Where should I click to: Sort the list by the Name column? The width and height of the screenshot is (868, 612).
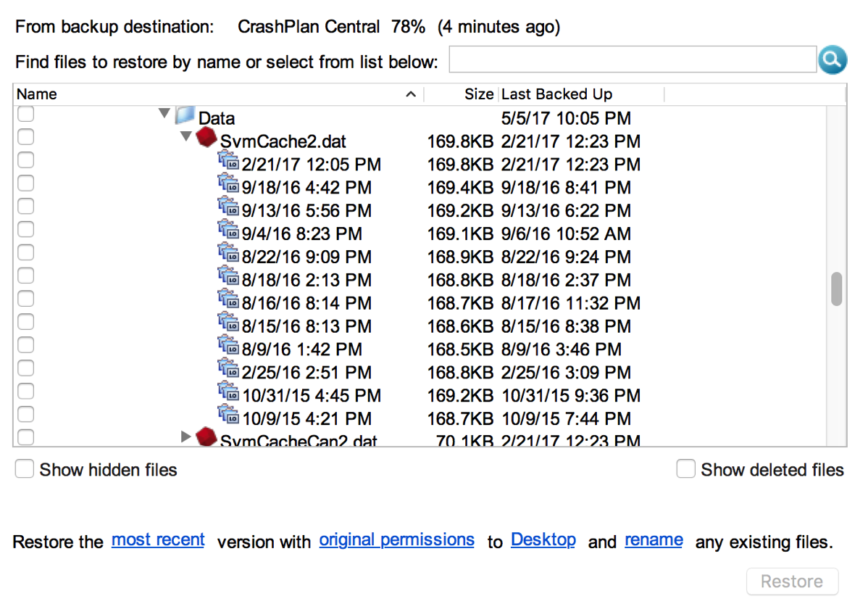[x=217, y=94]
